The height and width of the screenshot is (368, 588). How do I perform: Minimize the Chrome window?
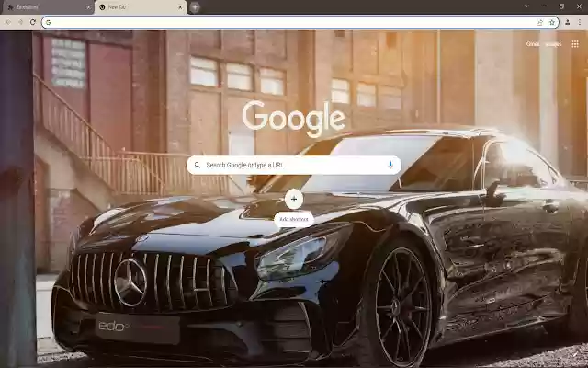(x=544, y=6)
